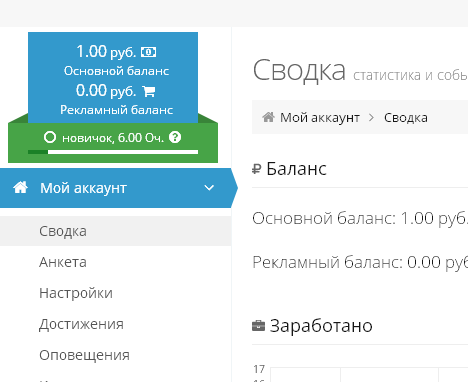Click the circle rank icon before новичок
This screenshot has height=382, width=468.
(x=50, y=137)
